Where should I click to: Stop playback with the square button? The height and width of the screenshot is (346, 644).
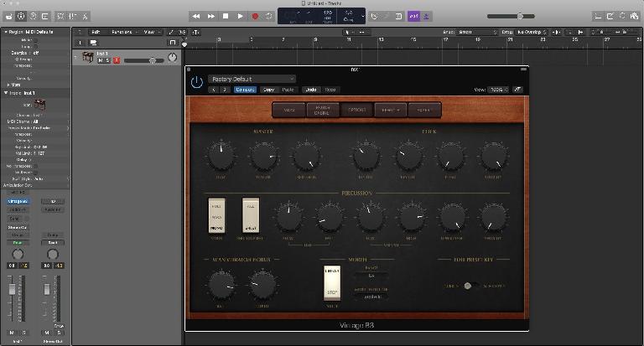click(x=226, y=17)
